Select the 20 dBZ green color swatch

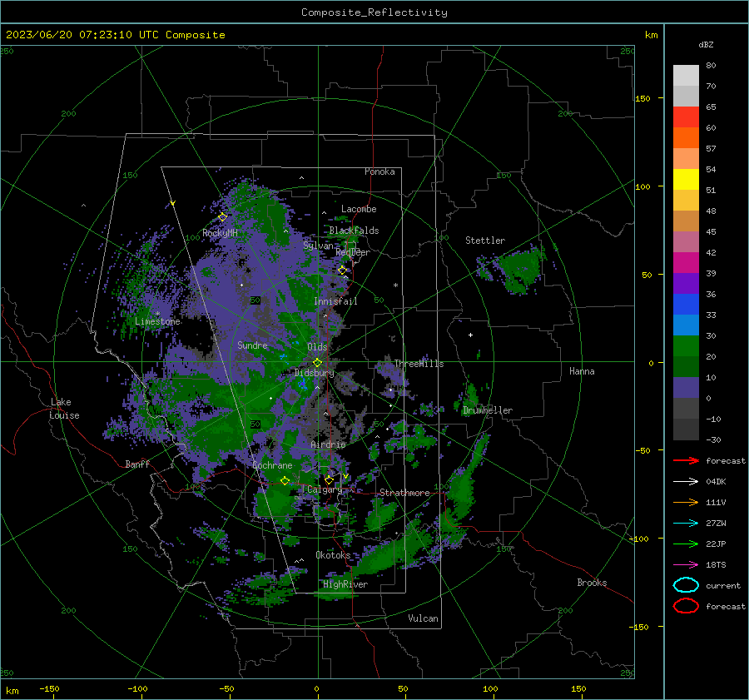coord(686,345)
